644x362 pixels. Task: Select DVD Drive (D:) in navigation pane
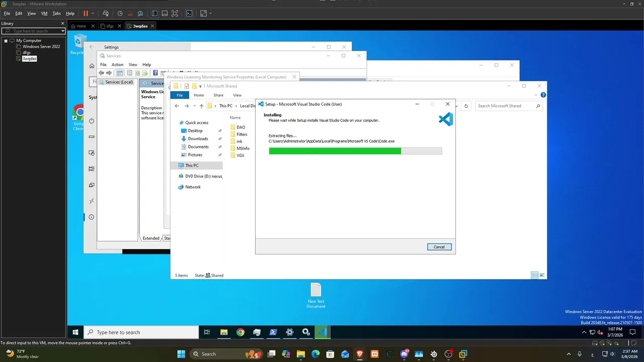pyautogui.click(x=200, y=176)
